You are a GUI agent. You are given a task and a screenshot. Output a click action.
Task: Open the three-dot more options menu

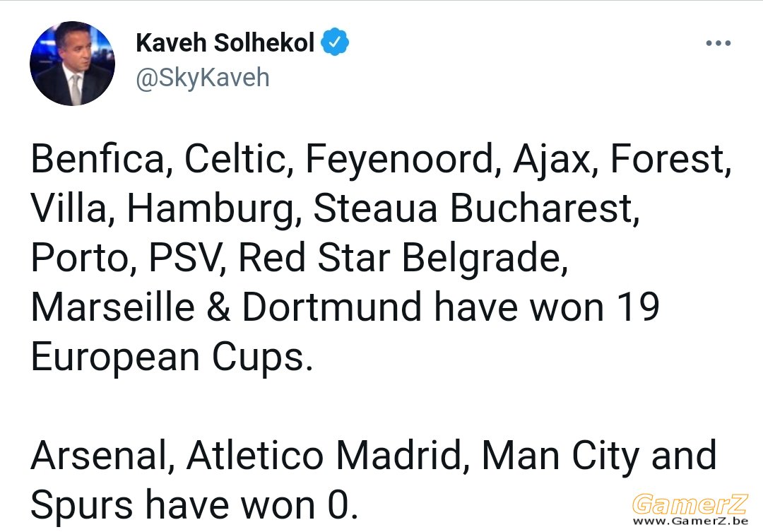718,43
